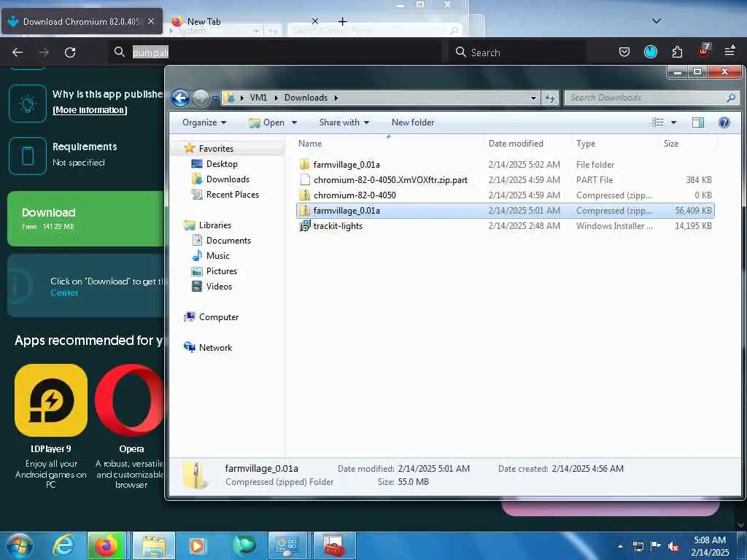
Task: Select the trackit-lights installer
Action: click(x=505, y=226)
